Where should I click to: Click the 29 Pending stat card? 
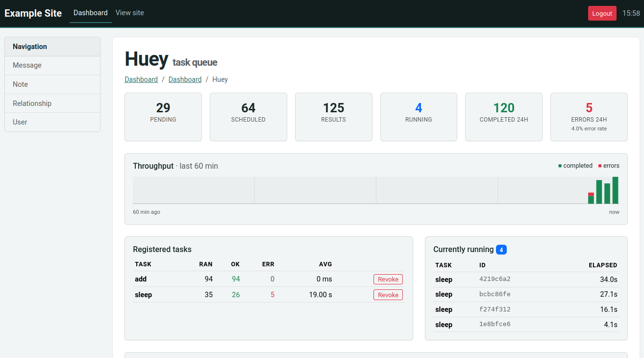tap(163, 117)
